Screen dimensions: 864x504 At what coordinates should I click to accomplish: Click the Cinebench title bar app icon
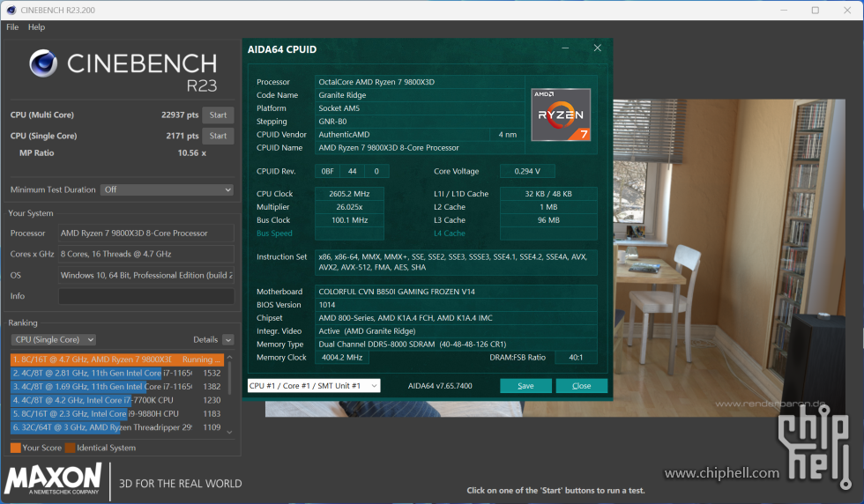[11, 10]
